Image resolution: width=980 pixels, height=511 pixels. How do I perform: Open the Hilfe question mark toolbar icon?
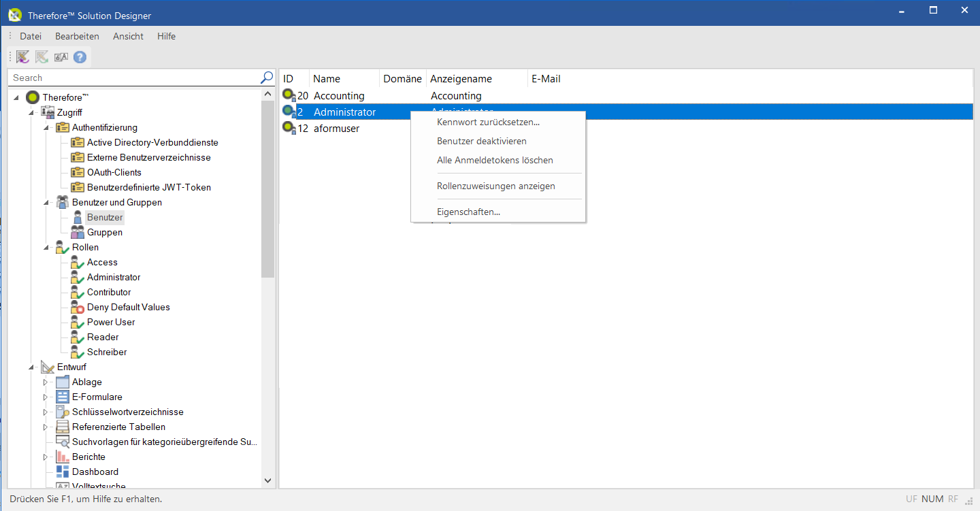coord(80,56)
